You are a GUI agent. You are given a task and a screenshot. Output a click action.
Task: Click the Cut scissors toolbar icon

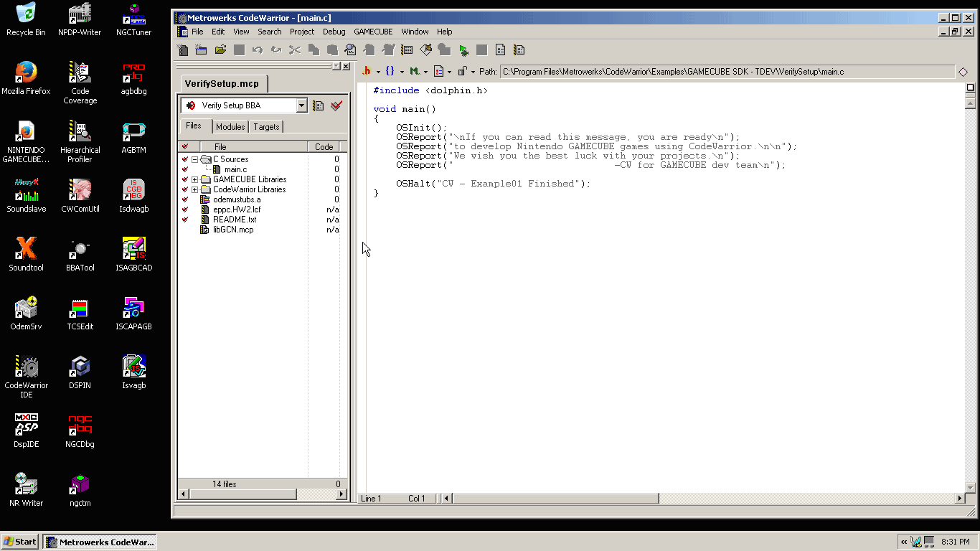(295, 50)
